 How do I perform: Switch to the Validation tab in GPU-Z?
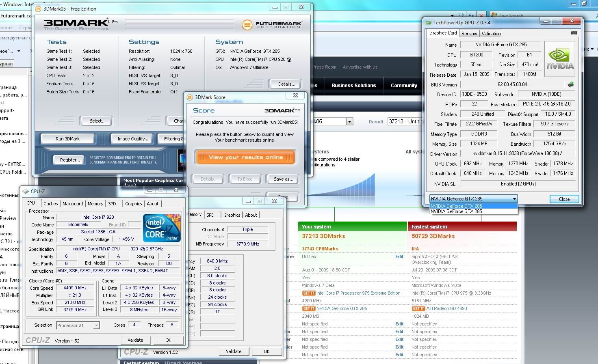(x=491, y=34)
